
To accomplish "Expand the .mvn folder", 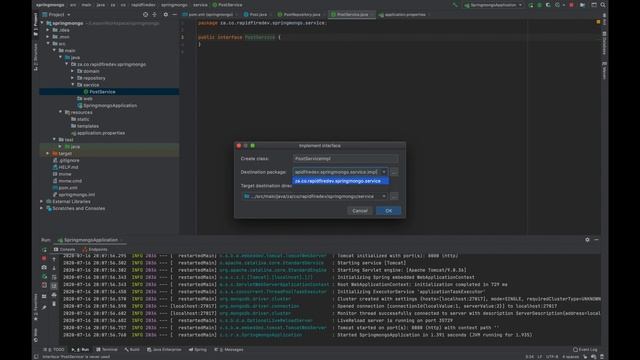I will [x=48, y=37].
